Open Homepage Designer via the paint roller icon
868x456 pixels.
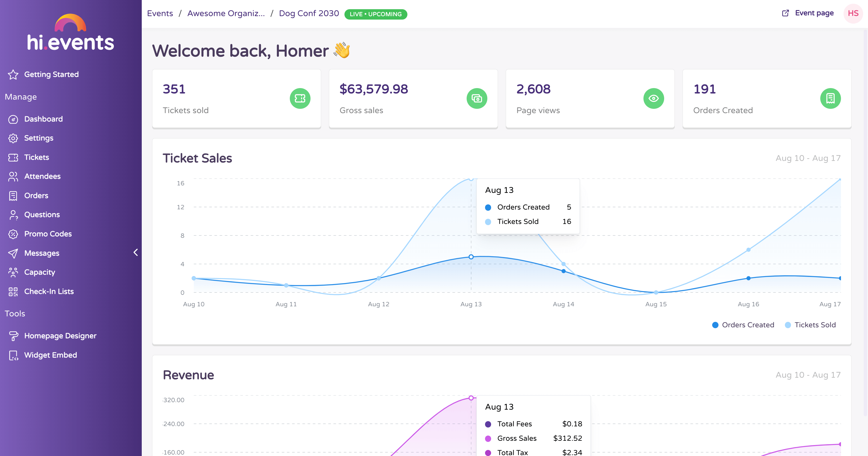click(13, 336)
